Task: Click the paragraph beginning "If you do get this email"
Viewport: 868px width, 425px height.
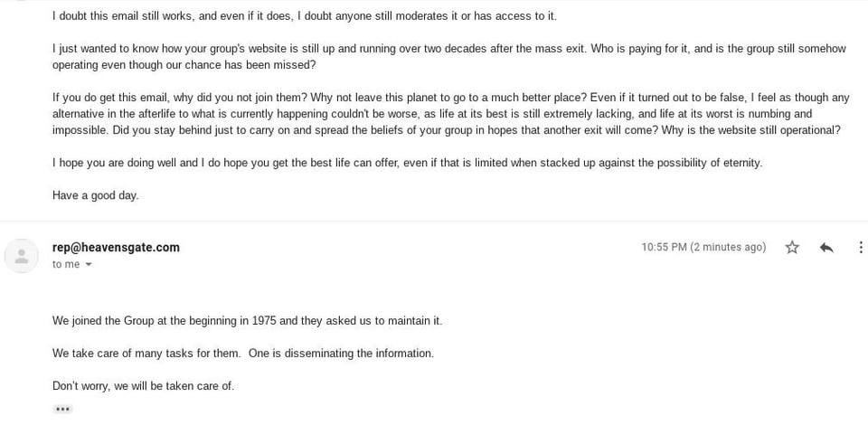Action: pyautogui.click(x=434, y=114)
